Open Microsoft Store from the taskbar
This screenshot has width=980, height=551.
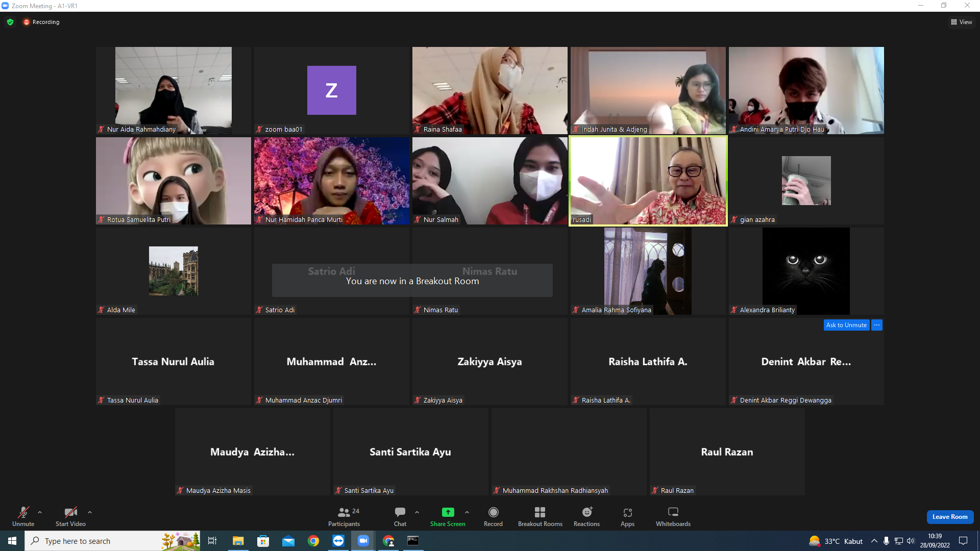pyautogui.click(x=263, y=541)
